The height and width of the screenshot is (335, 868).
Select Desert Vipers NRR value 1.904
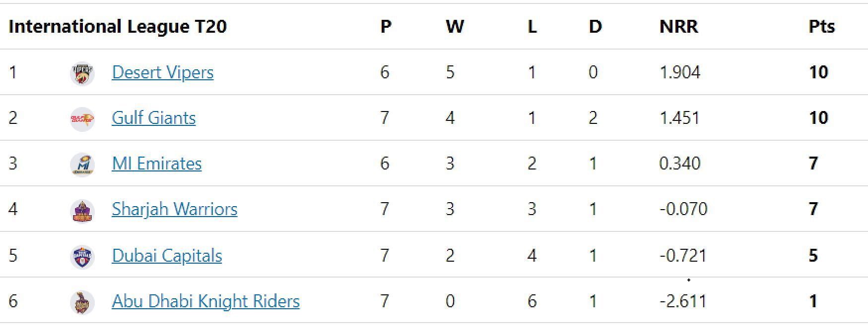(x=680, y=72)
